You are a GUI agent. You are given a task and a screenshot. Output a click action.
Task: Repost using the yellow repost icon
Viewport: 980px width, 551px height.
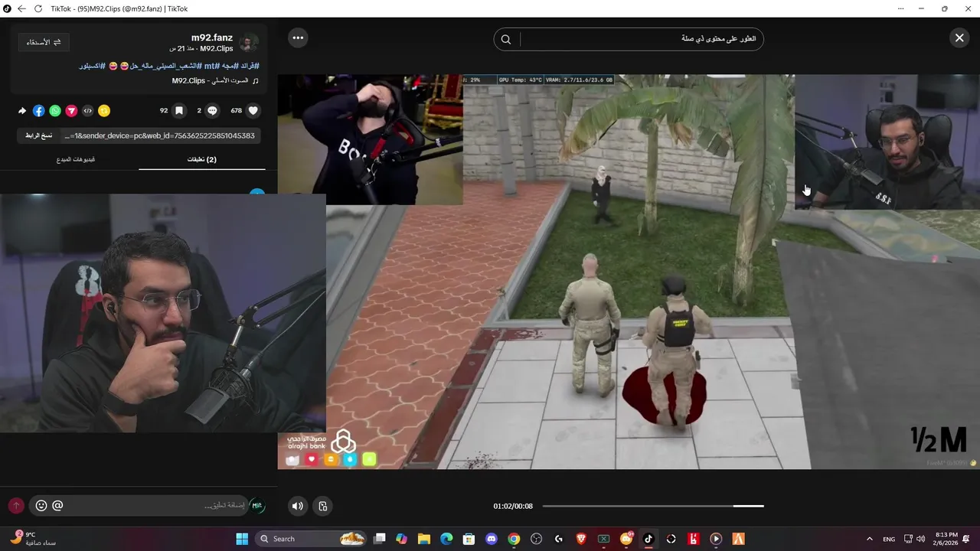104,111
